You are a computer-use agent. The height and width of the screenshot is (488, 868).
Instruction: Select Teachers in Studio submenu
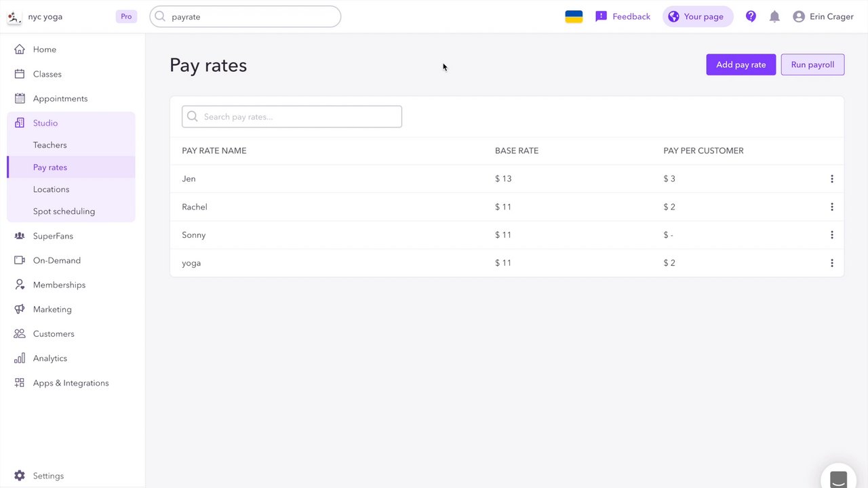(50, 145)
